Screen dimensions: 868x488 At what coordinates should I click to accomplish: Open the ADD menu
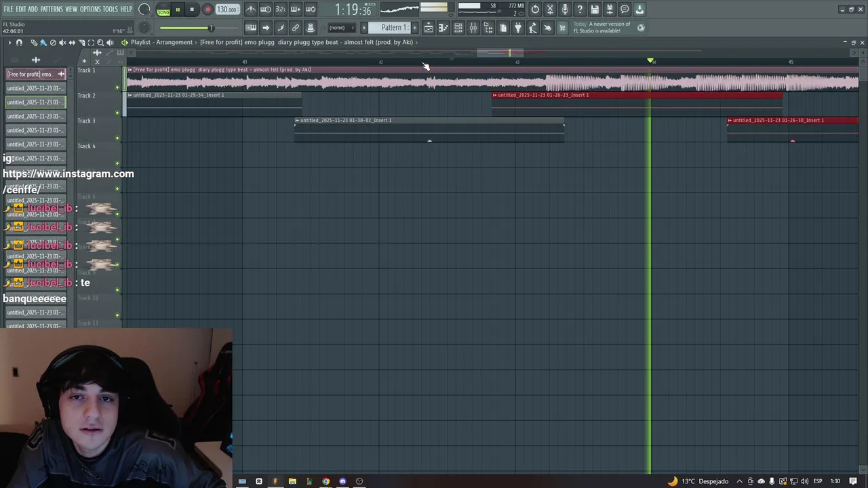pyautogui.click(x=33, y=9)
